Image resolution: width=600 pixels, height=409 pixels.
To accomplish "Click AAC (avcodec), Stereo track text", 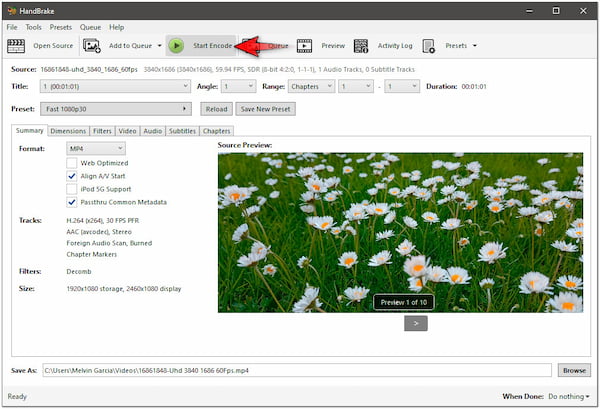I will coord(99,232).
